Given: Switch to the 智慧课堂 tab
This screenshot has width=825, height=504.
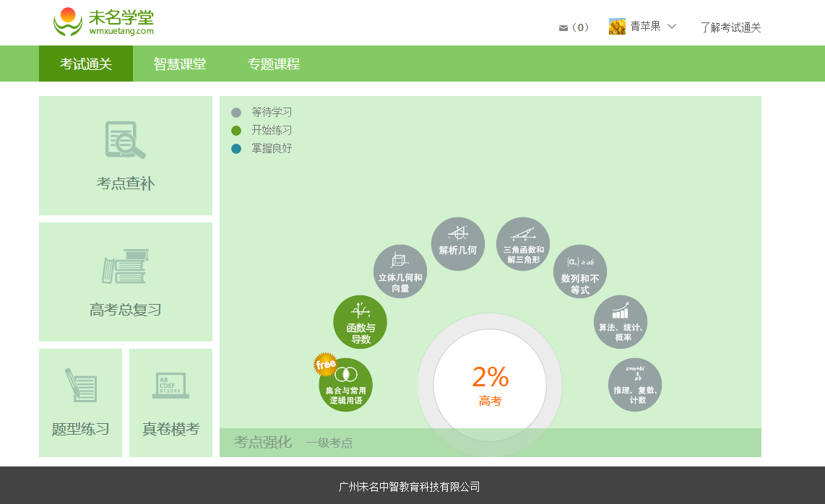Looking at the screenshot, I should point(180,64).
